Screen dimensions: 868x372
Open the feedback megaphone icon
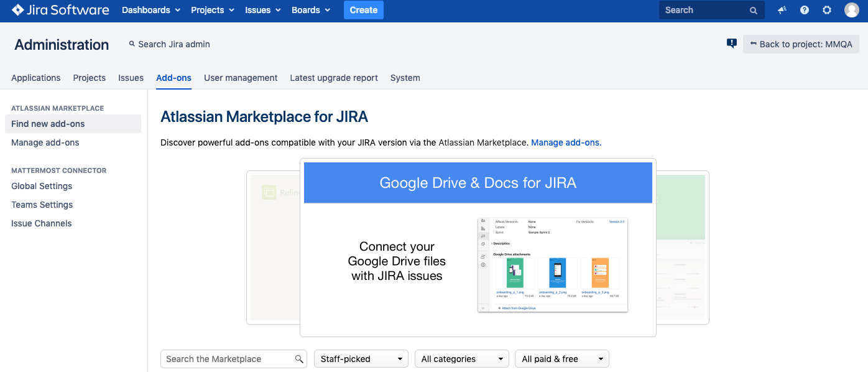(x=782, y=10)
